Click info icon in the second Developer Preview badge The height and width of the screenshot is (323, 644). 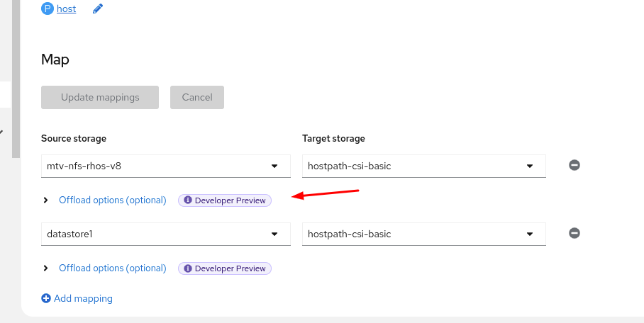click(x=188, y=268)
